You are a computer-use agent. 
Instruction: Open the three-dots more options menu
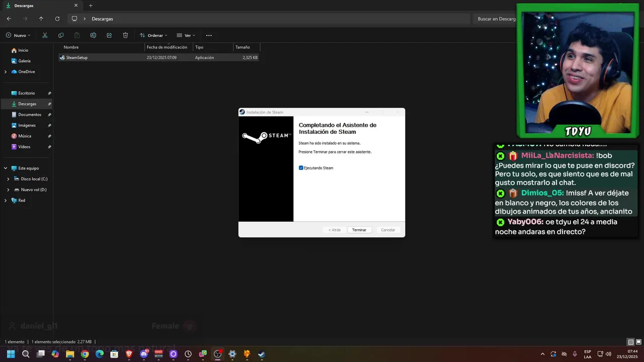click(x=209, y=35)
